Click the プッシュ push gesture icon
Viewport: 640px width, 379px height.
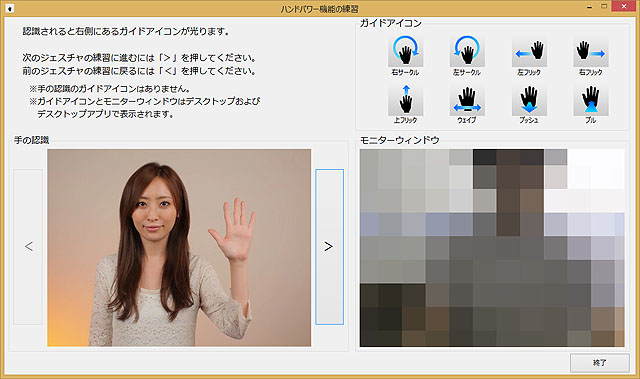pos(529,100)
